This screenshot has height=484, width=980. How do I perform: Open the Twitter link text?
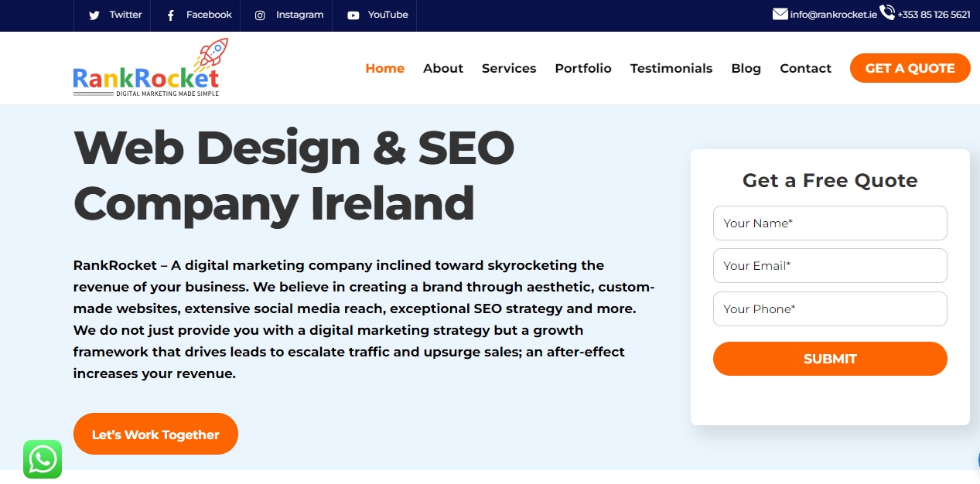pyautogui.click(x=125, y=15)
